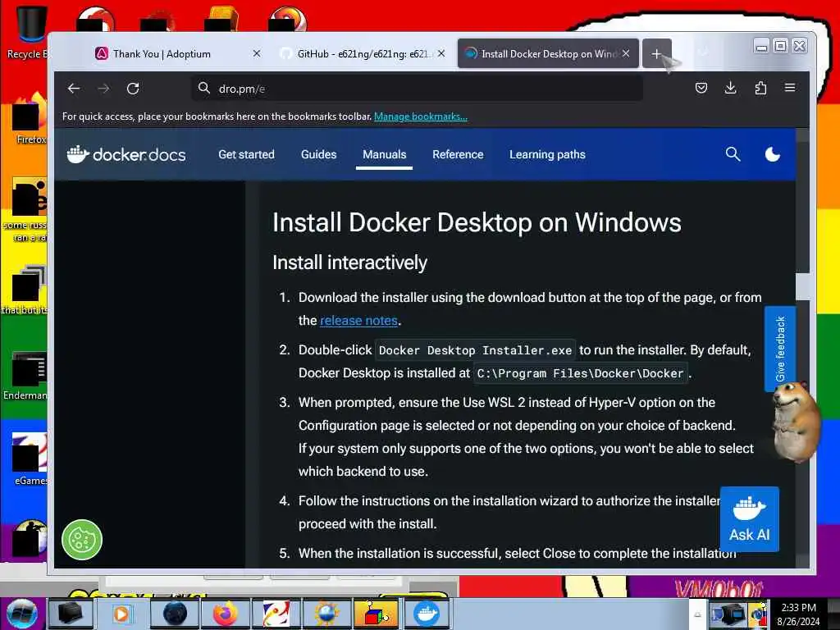Follow the release notes link
The width and height of the screenshot is (840, 630).
[x=358, y=321]
